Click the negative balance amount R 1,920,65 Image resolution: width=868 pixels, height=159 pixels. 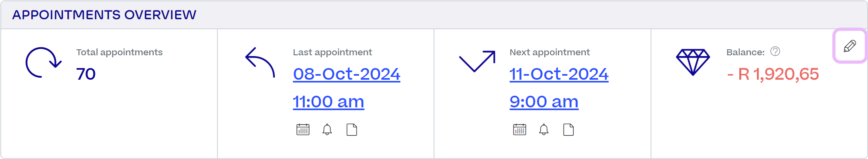coord(773,74)
